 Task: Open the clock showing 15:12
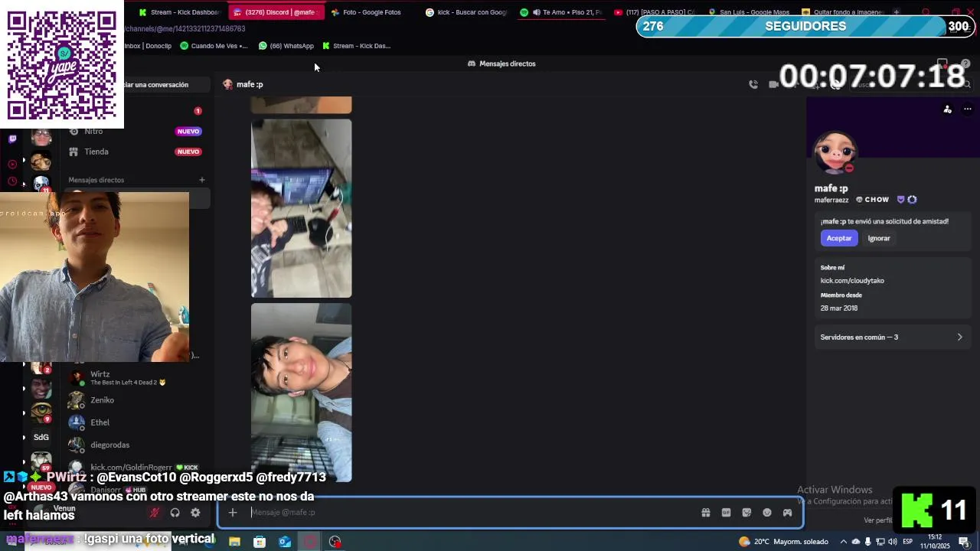click(x=936, y=541)
